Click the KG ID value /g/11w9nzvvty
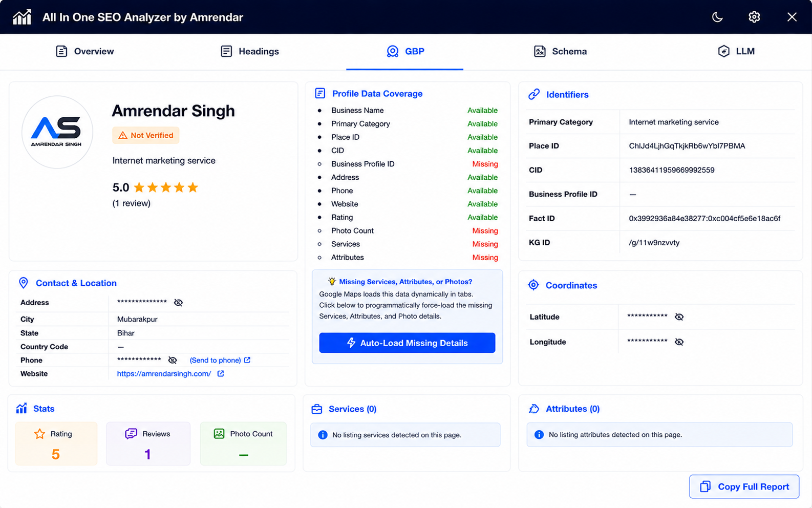Image resolution: width=812 pixels, height=508 pixels. (654, 243)
